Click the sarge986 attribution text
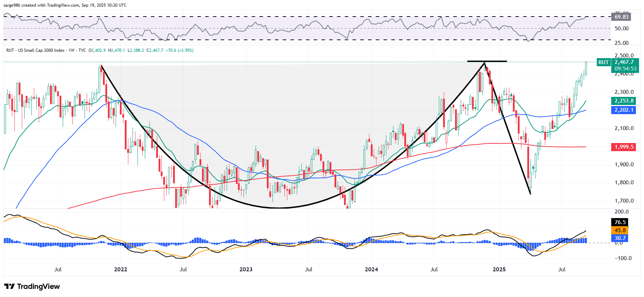Screen dimensions: 644x297 coord(12,5)
